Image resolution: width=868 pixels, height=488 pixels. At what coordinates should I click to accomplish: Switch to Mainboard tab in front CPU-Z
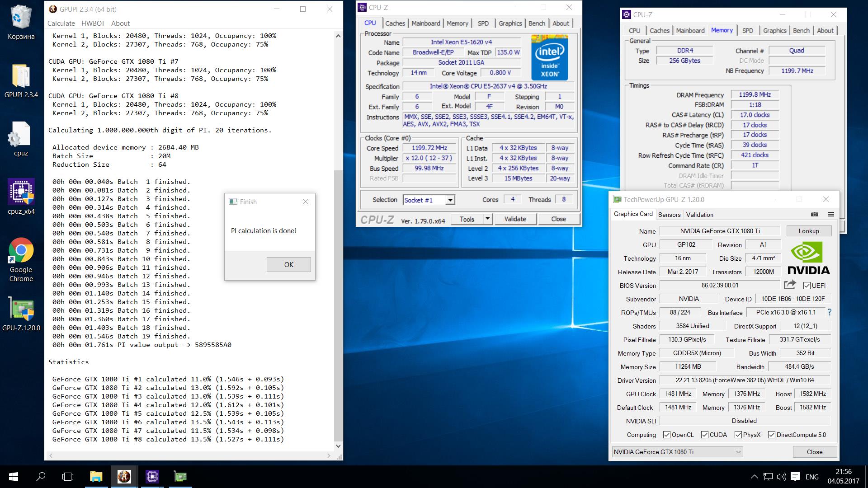pyautogui.click(x=426, y=23)
